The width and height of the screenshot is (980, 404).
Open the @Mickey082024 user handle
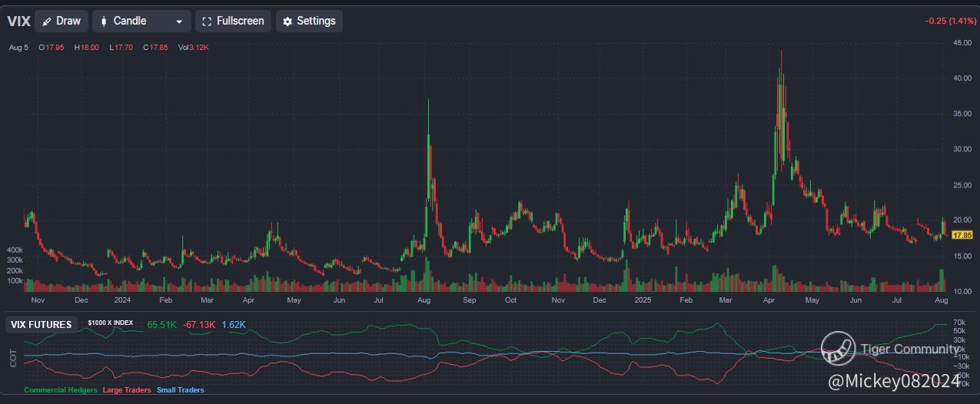tap(893, 381)
